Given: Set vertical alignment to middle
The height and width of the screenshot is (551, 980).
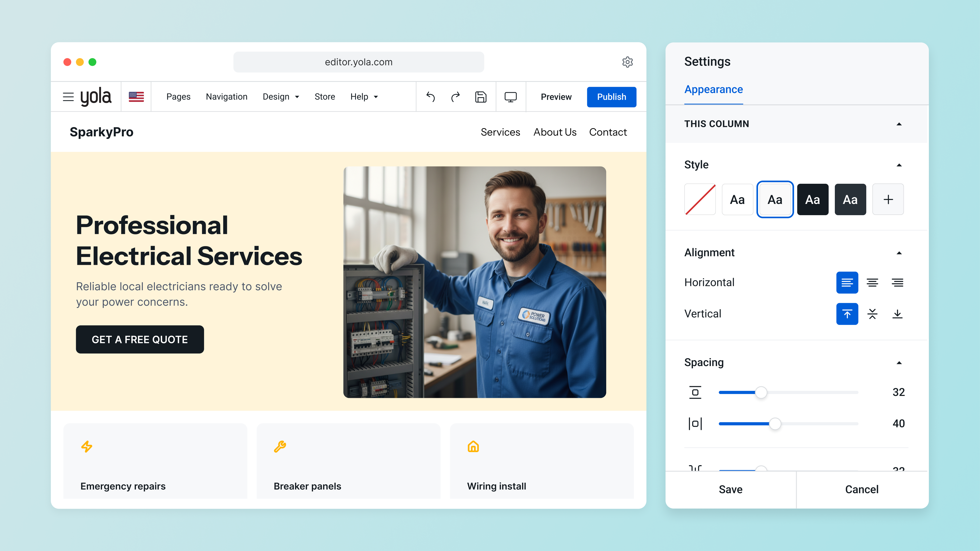Looking at the screenshot, I should click(x=872, y=314).
